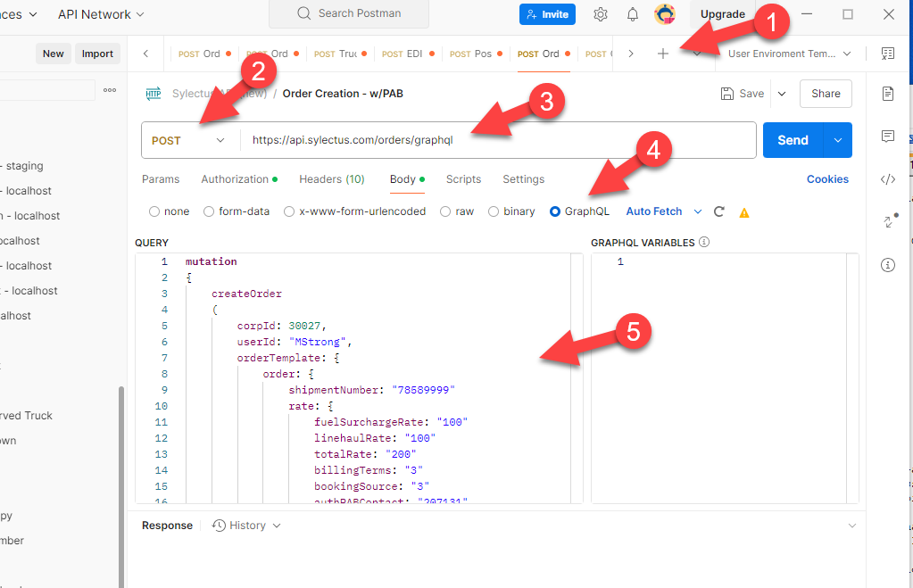Switch to the Params tab
This screenshot has height=588, width=913.
pyautogui.click(x=161, y=179)
